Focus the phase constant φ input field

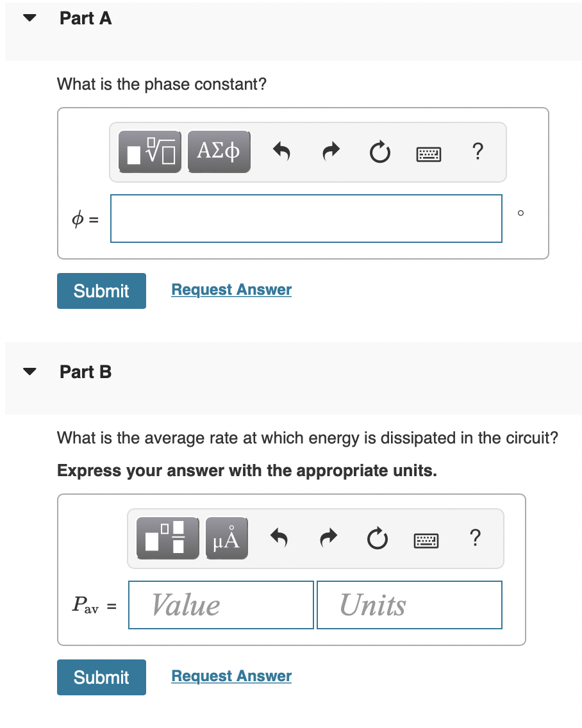coord(306,219)
